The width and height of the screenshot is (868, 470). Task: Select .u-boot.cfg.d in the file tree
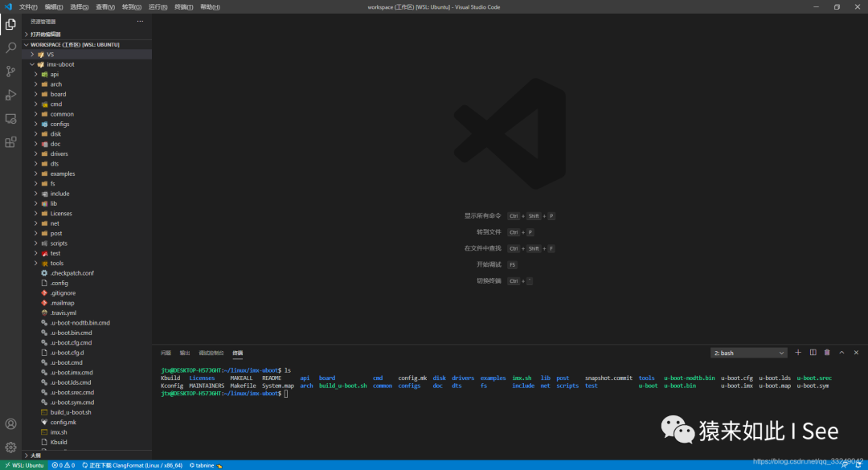[87, 353]
